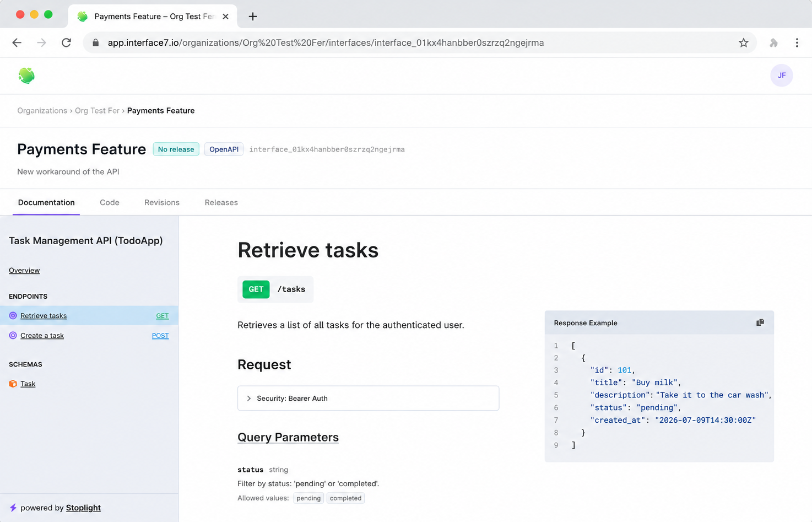Click the pending allowed value chip
This screenshot has width=812, height=522.
point(308,498)
